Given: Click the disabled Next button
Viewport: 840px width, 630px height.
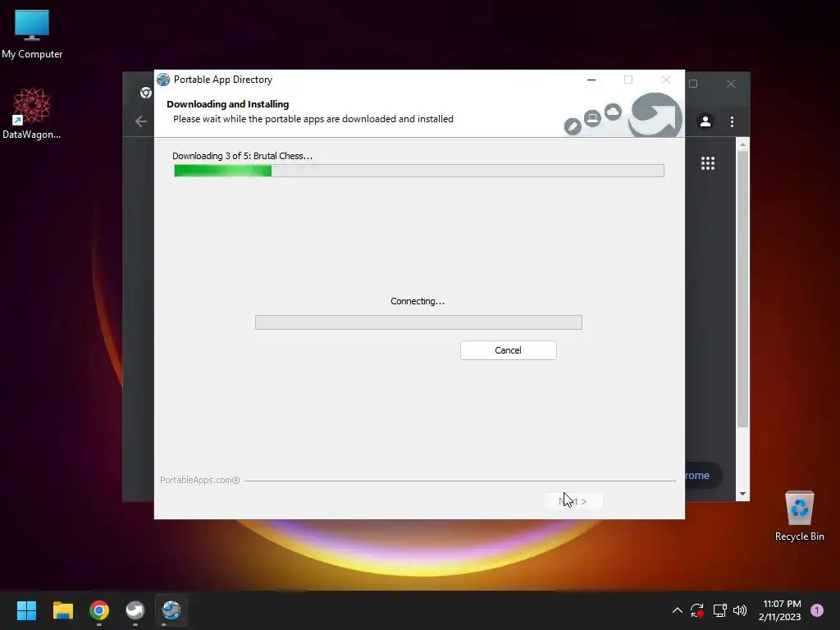Looking at the screenshot, I should coord(573,501).
